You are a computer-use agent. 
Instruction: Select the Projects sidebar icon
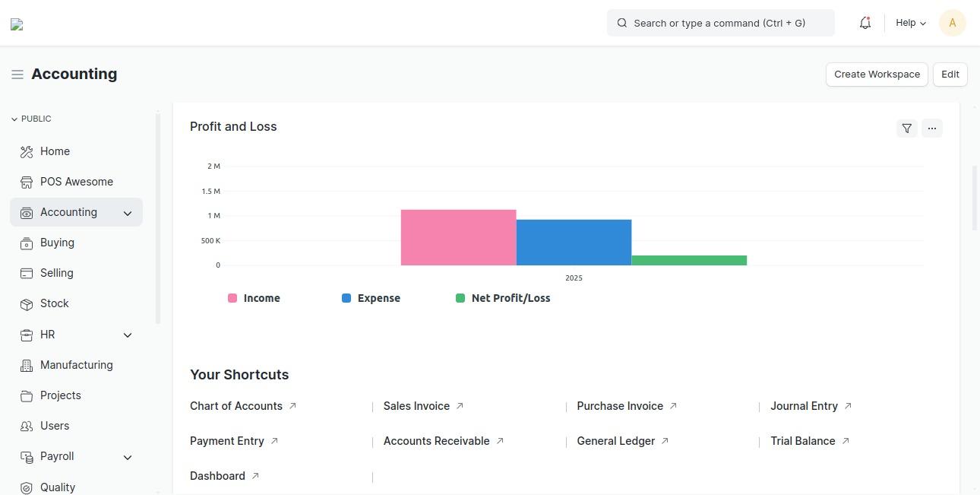point(25,395)
